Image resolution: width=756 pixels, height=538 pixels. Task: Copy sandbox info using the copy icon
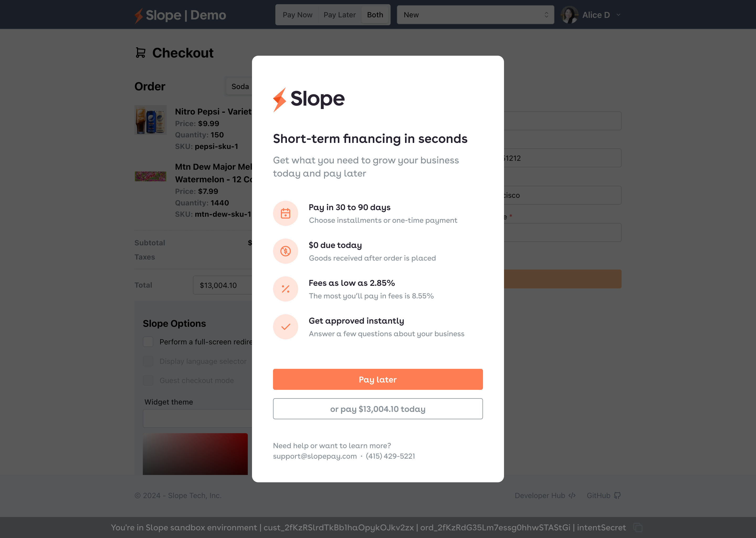click(x=638, y=527)
